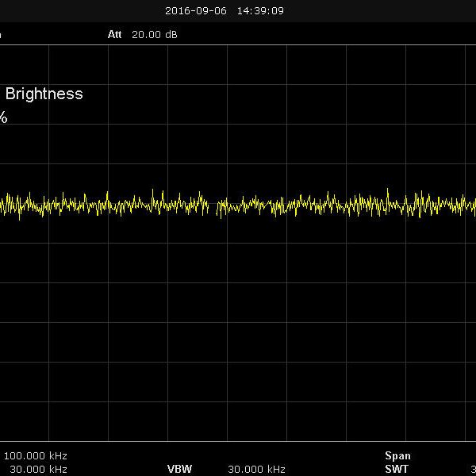Click the tallest peak of the yellow trace
The image size is (476, 476).
(x=387, y=190)
